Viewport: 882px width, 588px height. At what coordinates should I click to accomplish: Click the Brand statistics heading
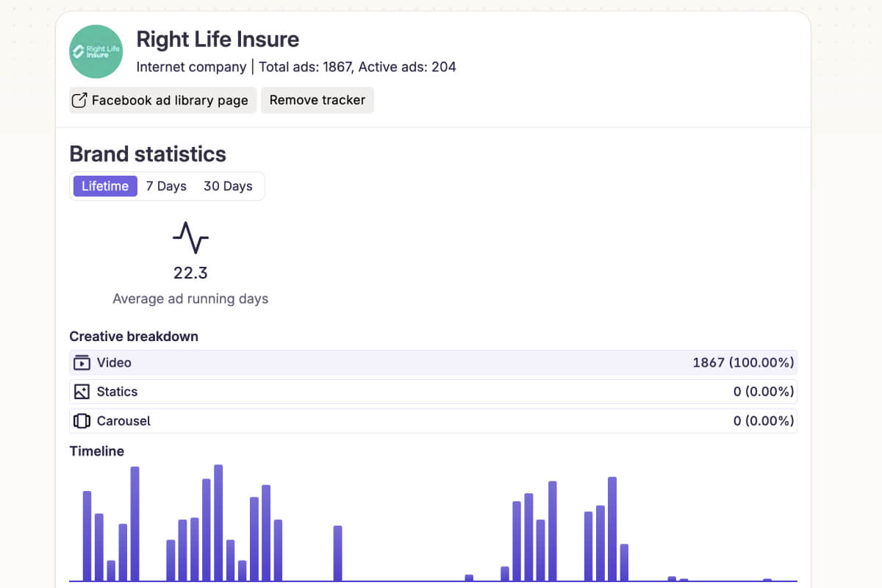(x=148, y=154)
